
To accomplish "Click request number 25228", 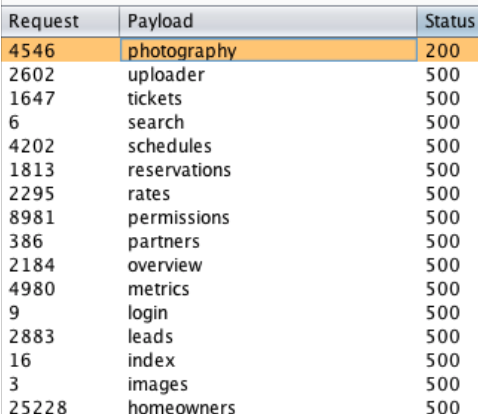I will (x=38, y=407).
